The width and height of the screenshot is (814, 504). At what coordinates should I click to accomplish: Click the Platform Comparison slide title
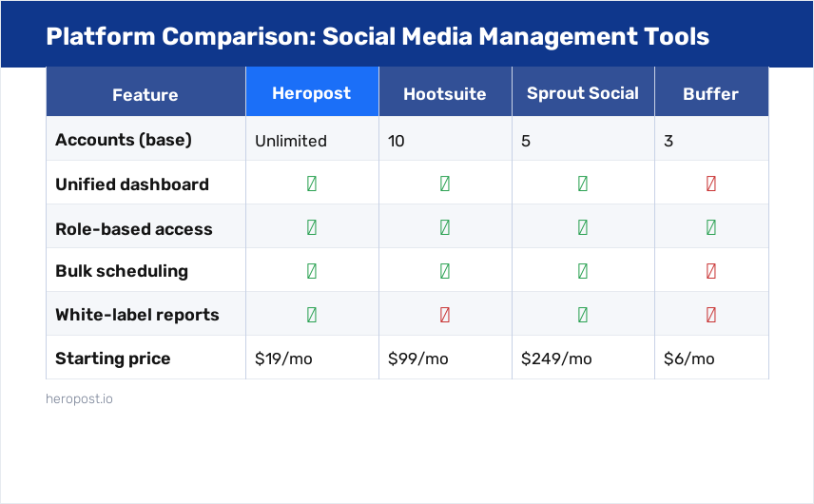click(x=378, y=36)
